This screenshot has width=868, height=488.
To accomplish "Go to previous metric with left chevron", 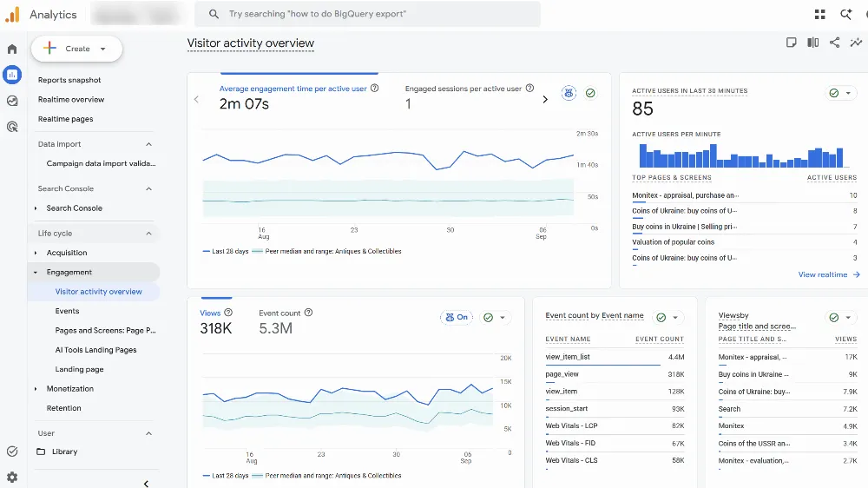I will tap(196, 99).
